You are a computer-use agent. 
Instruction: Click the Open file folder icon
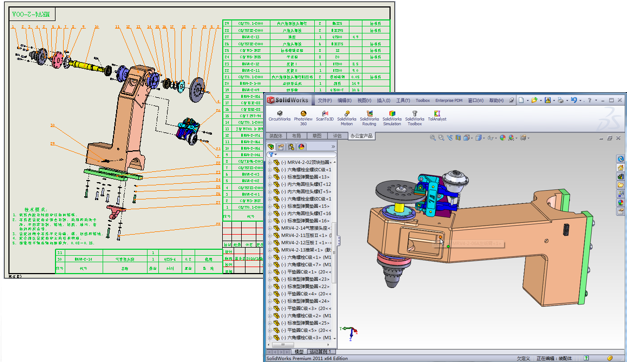click(534, 100)
